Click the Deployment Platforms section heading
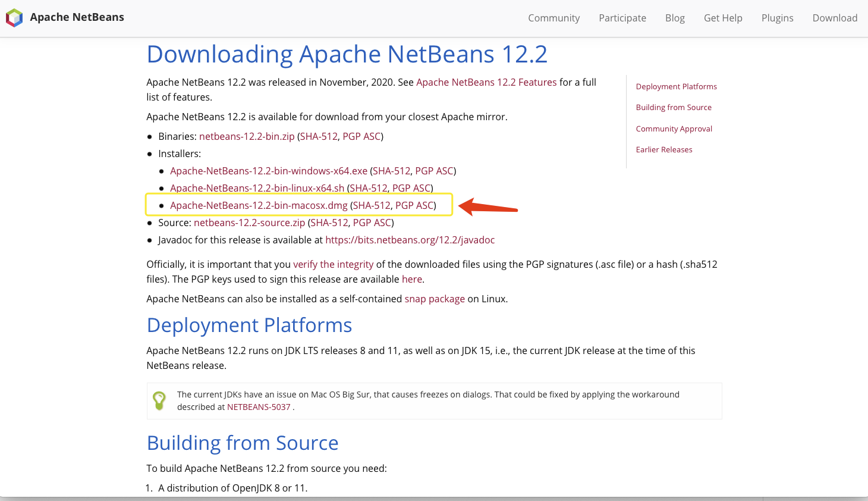The image size is (868, 501). click(249, 325)
